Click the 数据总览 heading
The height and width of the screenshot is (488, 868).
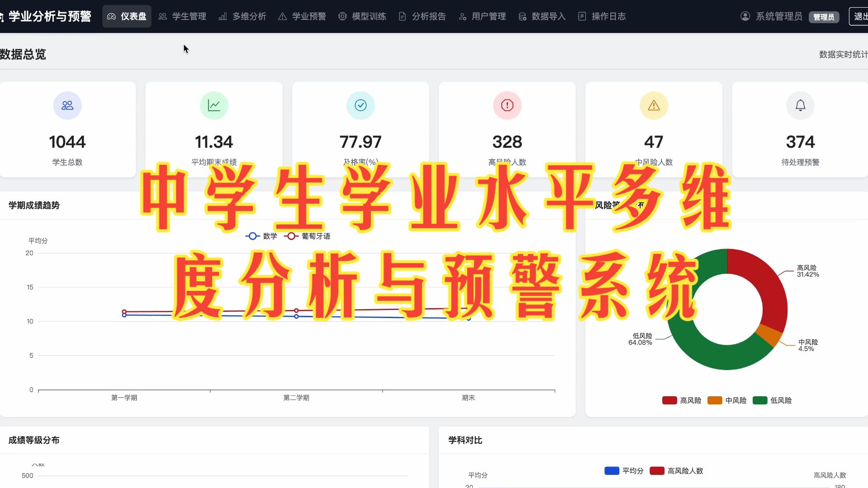[23, 54]
